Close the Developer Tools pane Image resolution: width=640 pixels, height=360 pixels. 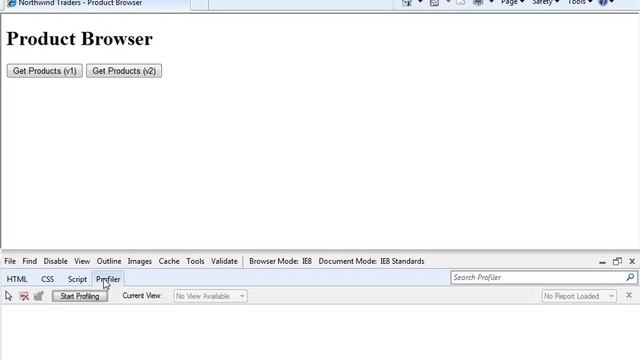coord(632,261)
